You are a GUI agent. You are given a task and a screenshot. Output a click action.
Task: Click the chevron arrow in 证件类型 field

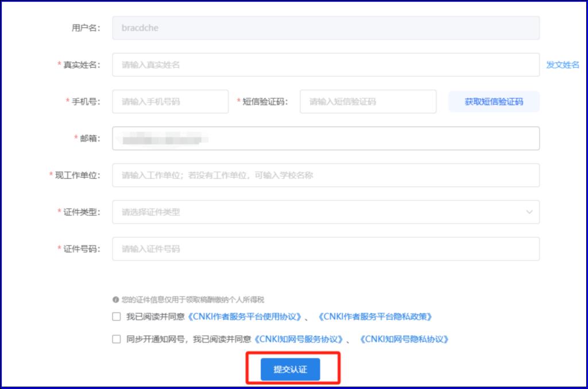[529, 212]
